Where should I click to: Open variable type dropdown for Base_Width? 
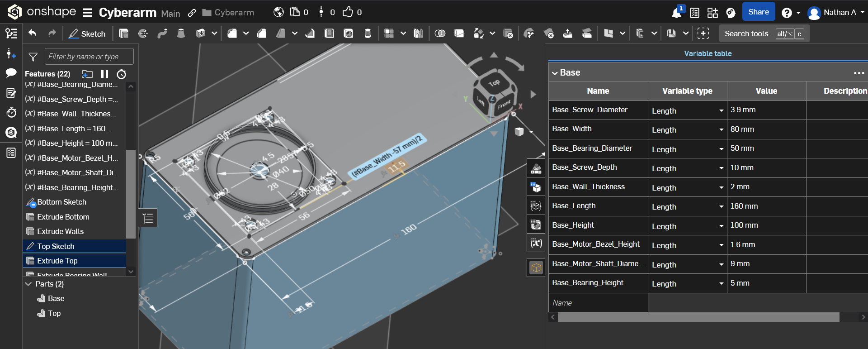tap(721, 130)
